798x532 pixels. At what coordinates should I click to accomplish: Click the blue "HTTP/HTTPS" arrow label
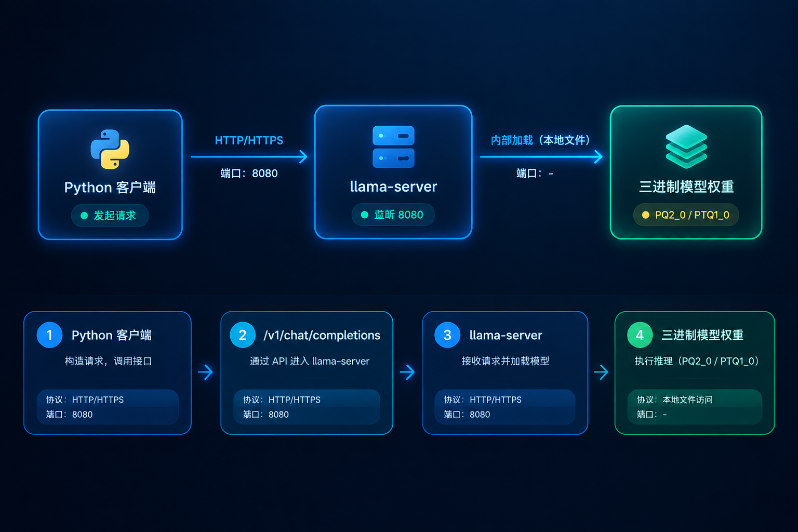249,140
